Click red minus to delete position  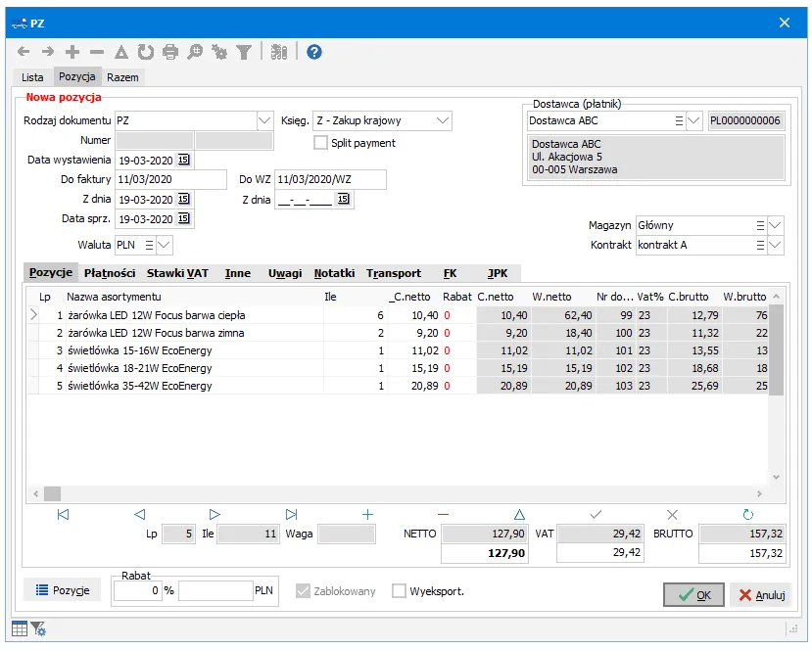point(444,514)
